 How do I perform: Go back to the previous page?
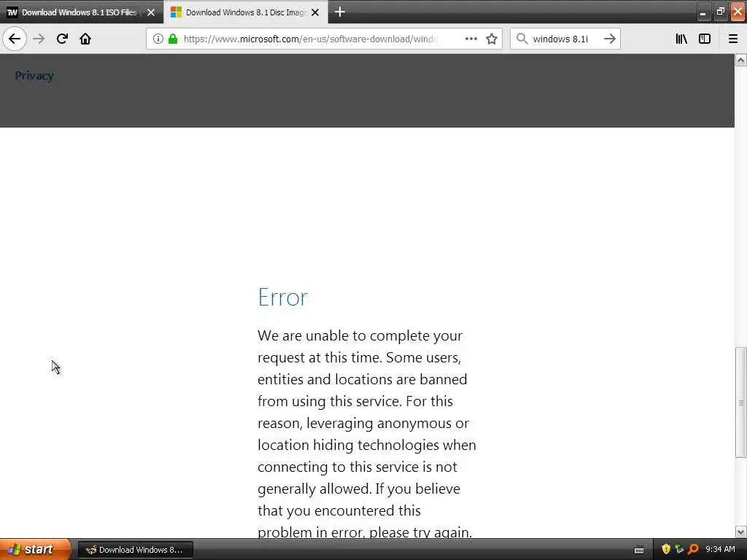pos(15,39)
